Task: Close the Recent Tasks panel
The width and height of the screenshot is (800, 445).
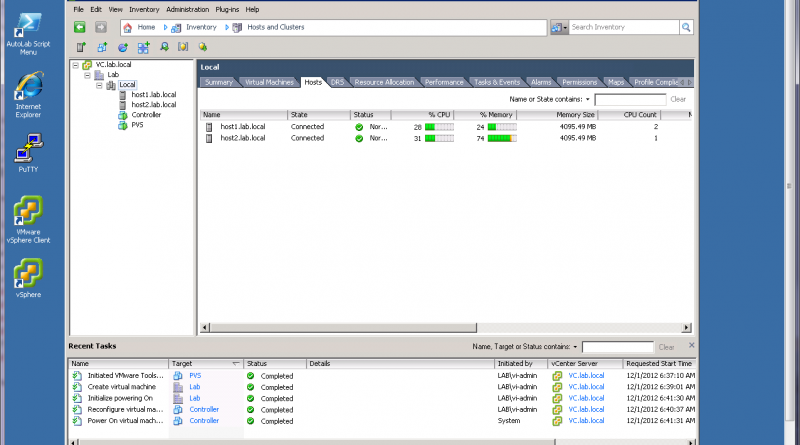Action: (691, 345)
